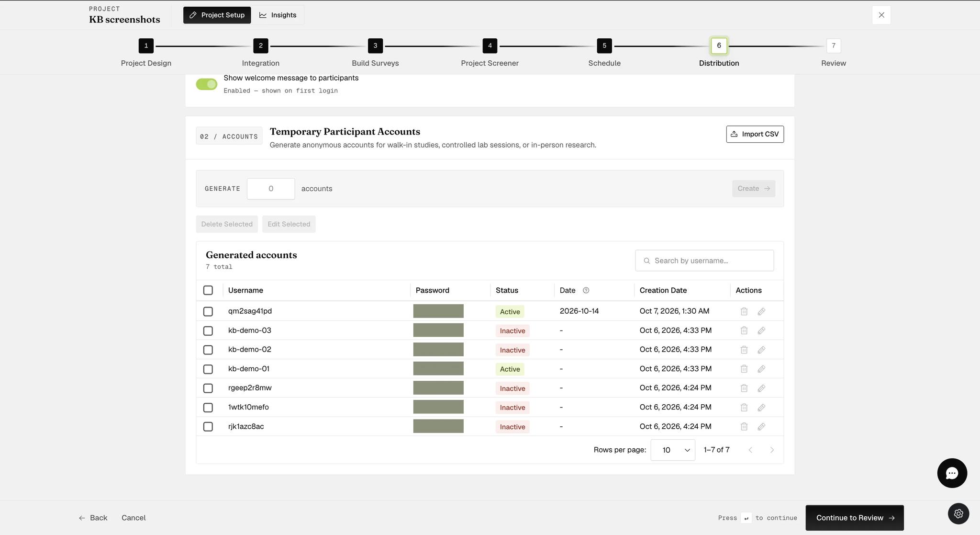Viewport: 980px width, 535px height.
Task: Open the Rows per page dropdown
Action: [672, 450]
